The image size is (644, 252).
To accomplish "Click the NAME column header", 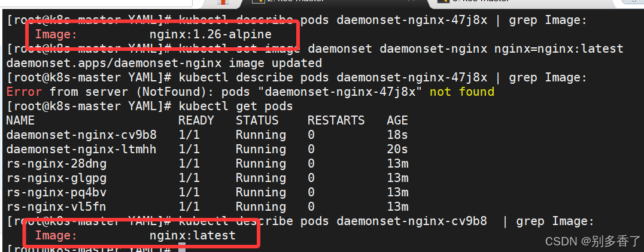I will click(x=20, y=121).
